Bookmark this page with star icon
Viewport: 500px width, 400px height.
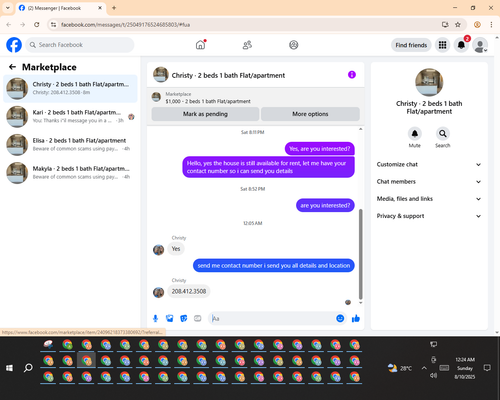pyautogui.click(x=458, y=25)
